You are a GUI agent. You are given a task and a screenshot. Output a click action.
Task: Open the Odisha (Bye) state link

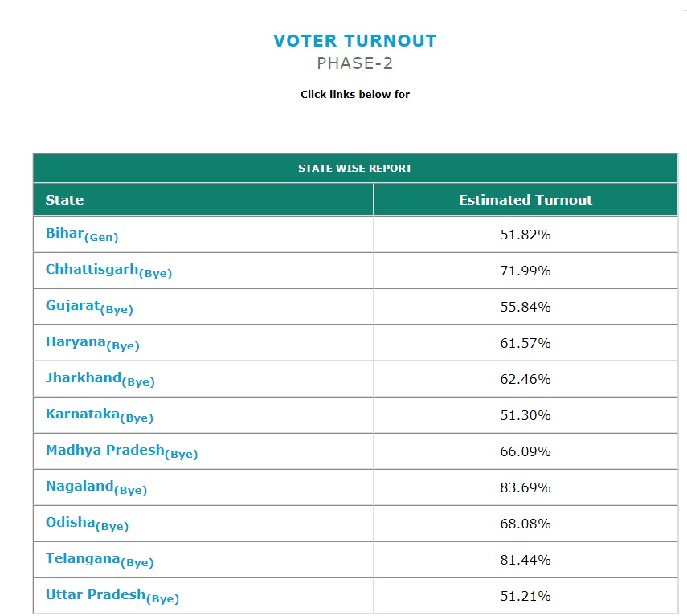pos(87,524)
